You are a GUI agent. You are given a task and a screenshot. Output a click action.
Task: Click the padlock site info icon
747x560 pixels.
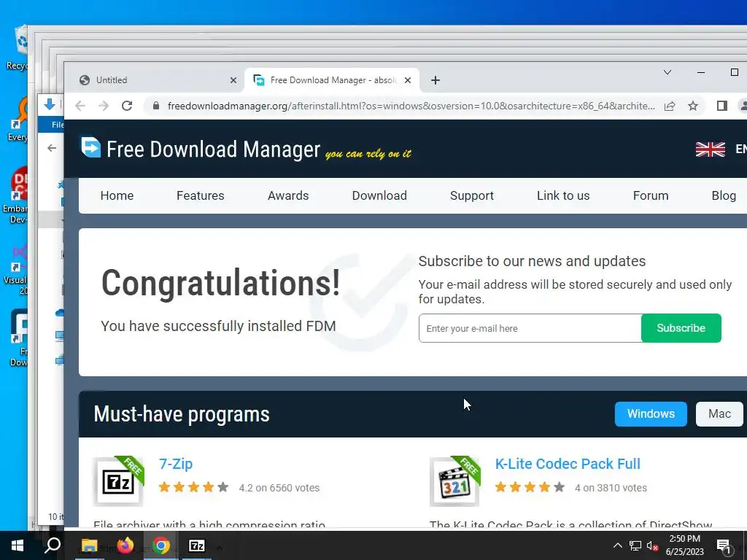pyautogui.click(x=156, y=106)
